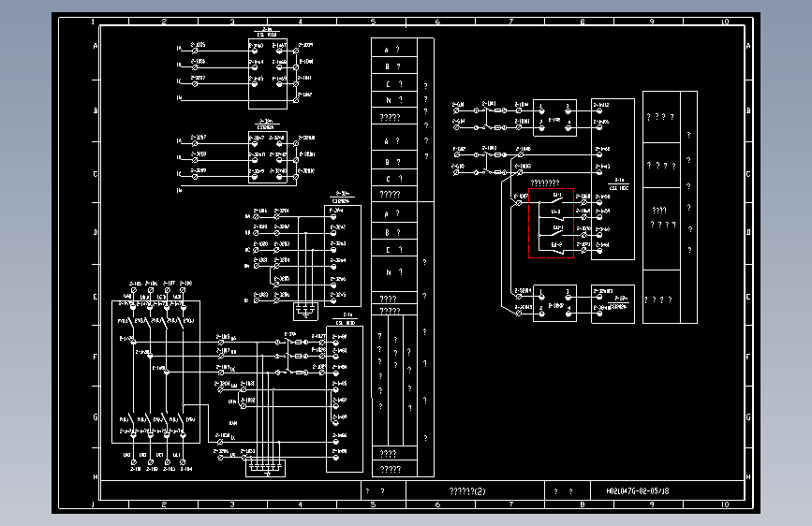Pick the question-mark label above the red dashed box
The width and height of the screenshot is (812, 526).
pos(545,183)
